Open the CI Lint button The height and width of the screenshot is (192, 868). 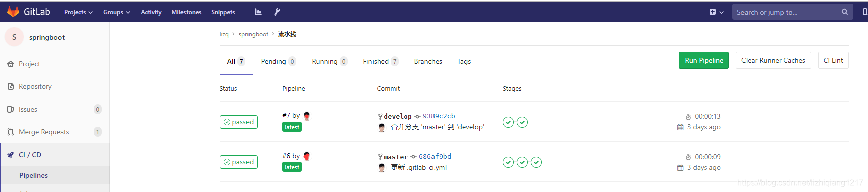click(x=833, y=60)
